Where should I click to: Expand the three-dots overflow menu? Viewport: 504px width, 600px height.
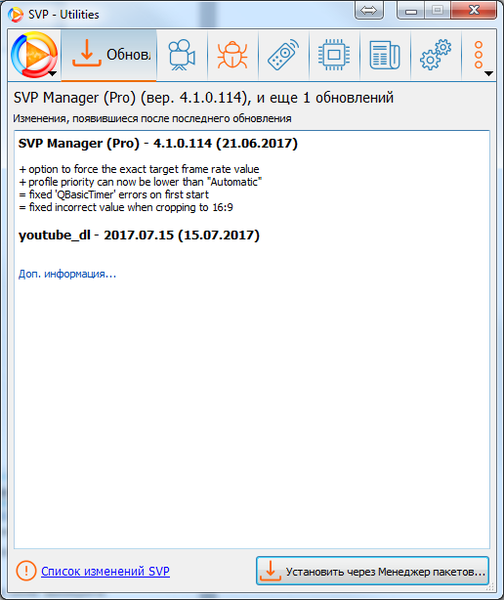[x=479, y=55]
